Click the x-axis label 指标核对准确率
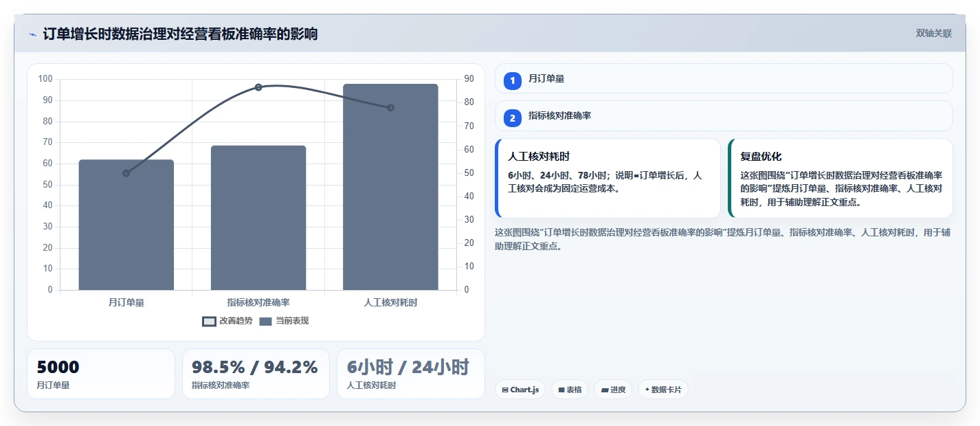The width and height of the screenshot is (980, 426). (x=258, y=302)
